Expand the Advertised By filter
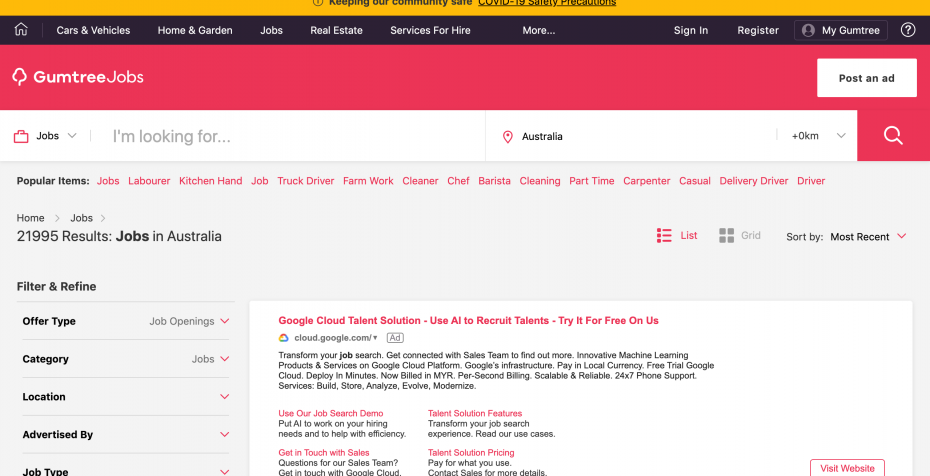 [126, 435]
